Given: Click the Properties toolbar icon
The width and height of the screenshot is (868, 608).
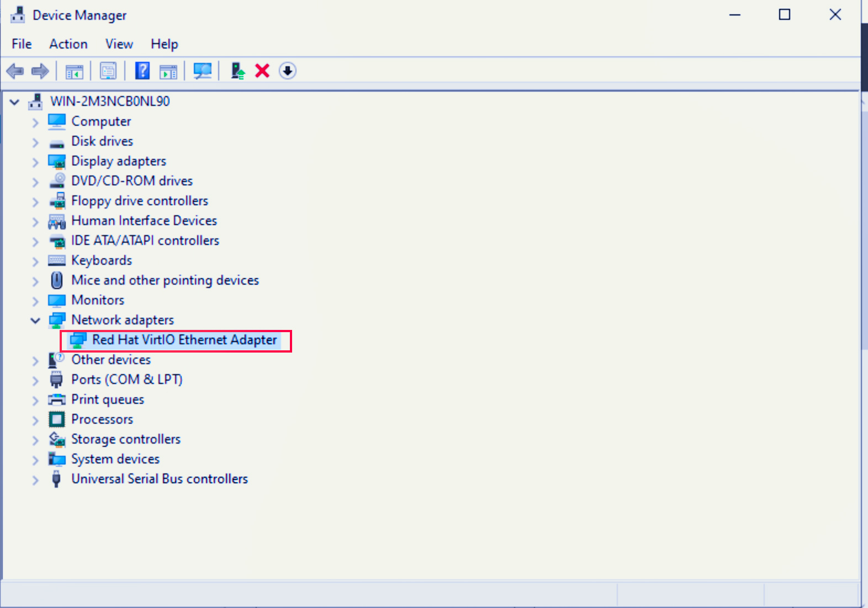Looking at the screenshot, I should 108,71.
